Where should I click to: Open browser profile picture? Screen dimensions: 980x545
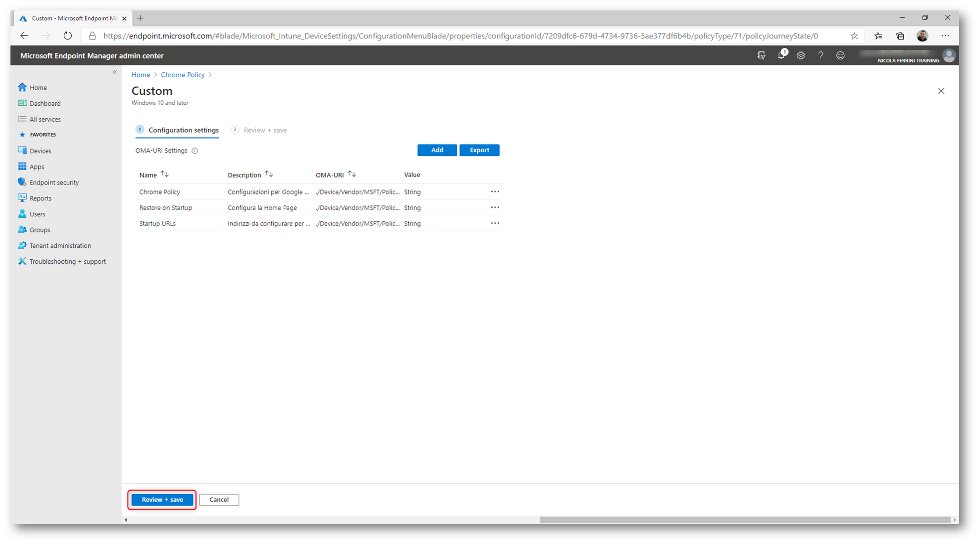click(923, 36)
